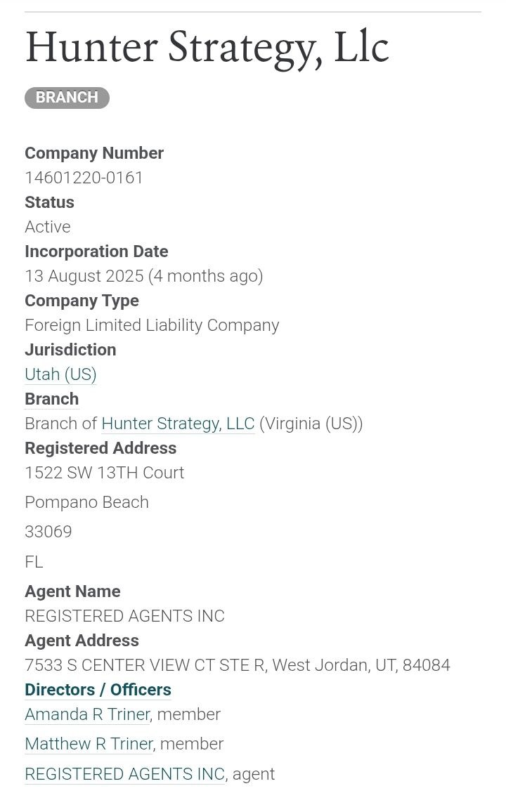Click the Pompano Beach city line
Screen dimensions: 506x812
pos(86,502)
